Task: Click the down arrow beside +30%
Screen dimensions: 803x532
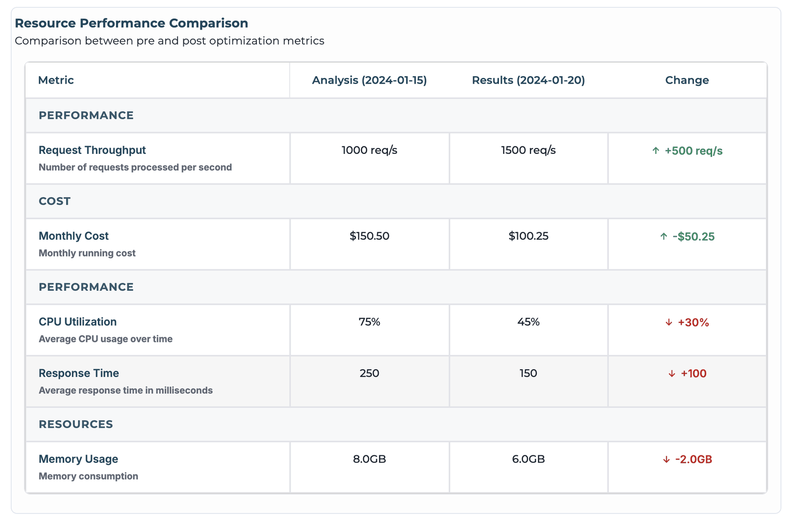Action: 668,322
